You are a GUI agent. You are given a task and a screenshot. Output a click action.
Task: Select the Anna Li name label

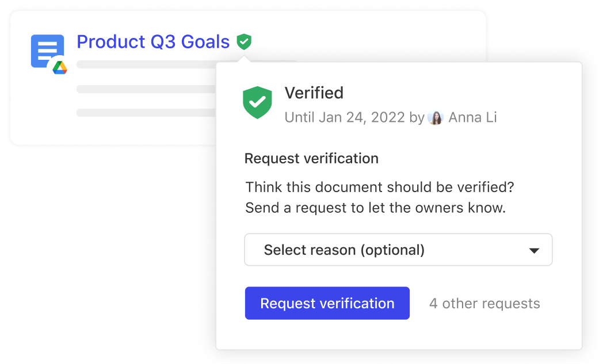point(473,117)
